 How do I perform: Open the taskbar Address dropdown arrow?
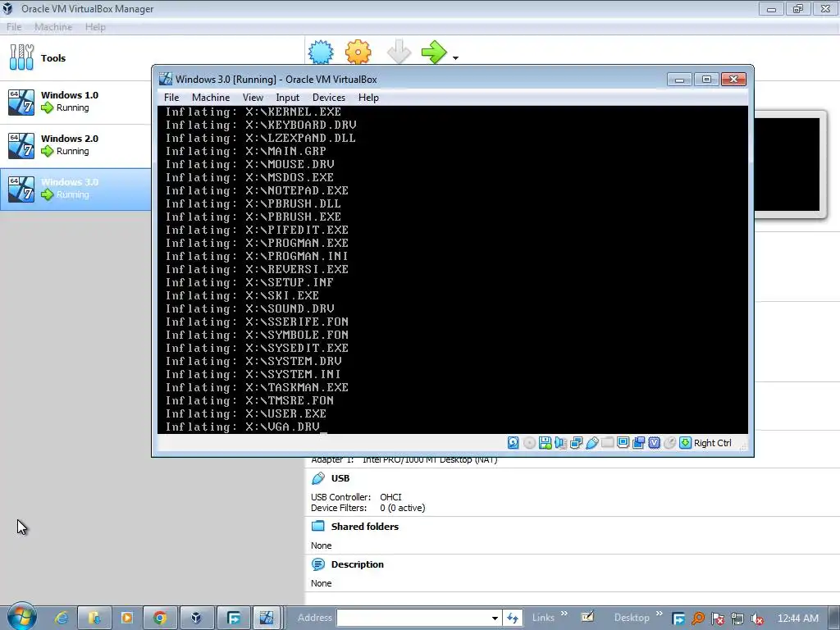495,618
